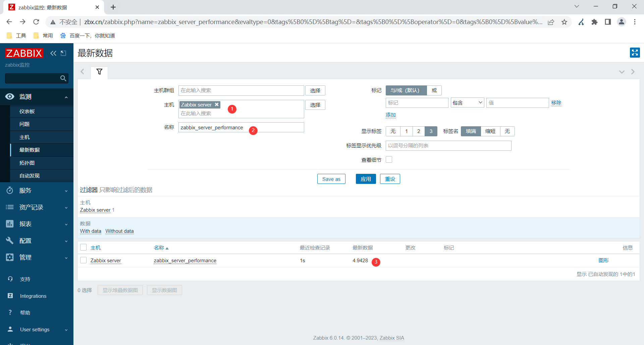This screenshot has height=345, width=644.
Task: Open 最新数据 in sidebar
Action: pos(42,150)
